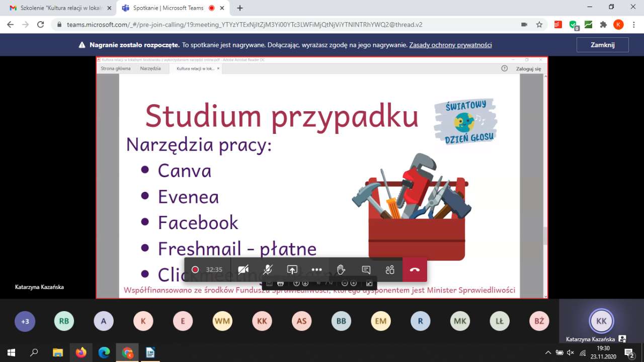Open the more actions ellipsis menu

316,270
